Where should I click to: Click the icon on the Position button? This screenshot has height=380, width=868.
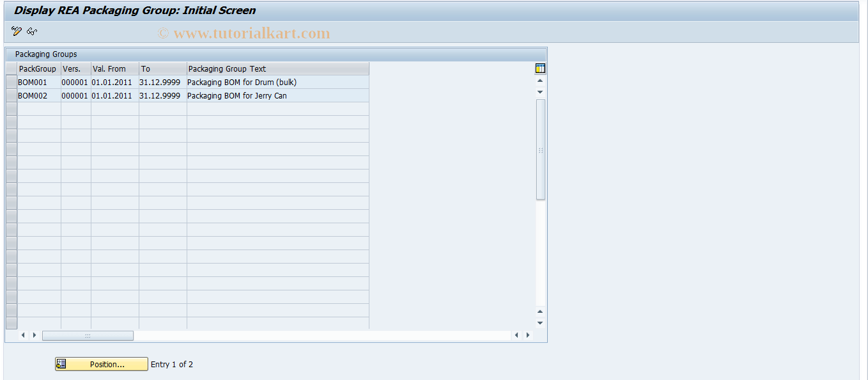61,364
